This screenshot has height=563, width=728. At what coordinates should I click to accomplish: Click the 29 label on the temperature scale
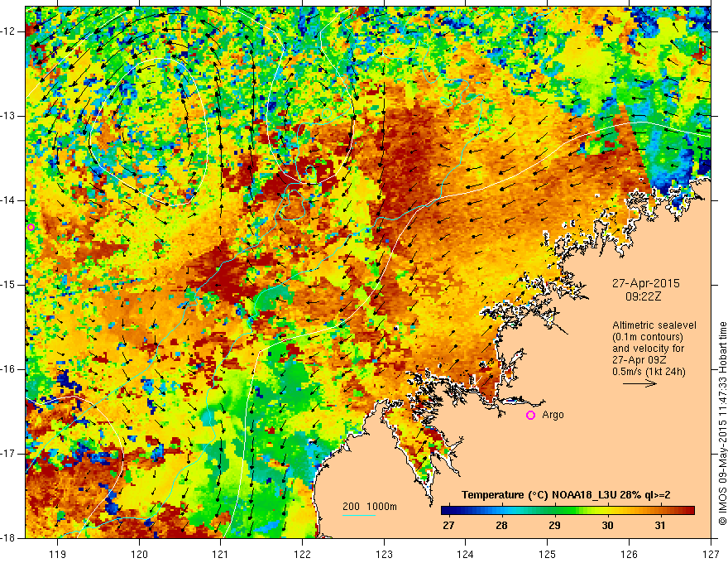pos(554,526)
